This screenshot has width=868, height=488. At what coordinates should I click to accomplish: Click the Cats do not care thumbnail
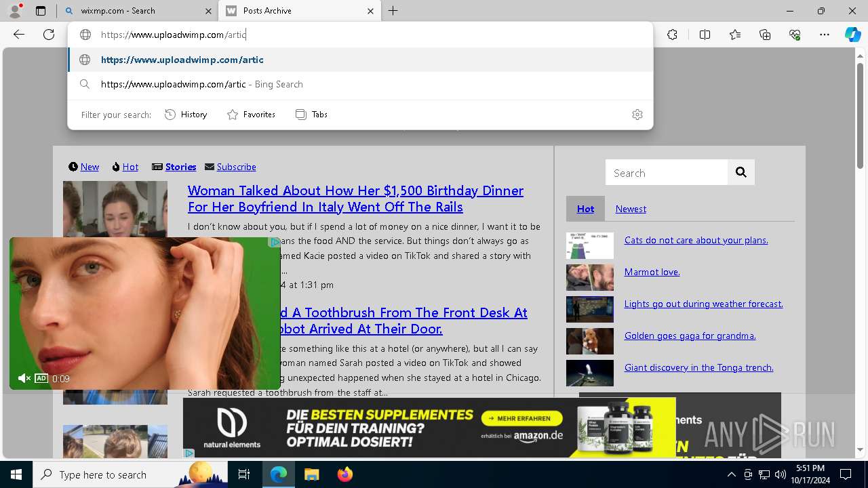tap(590, 246)
